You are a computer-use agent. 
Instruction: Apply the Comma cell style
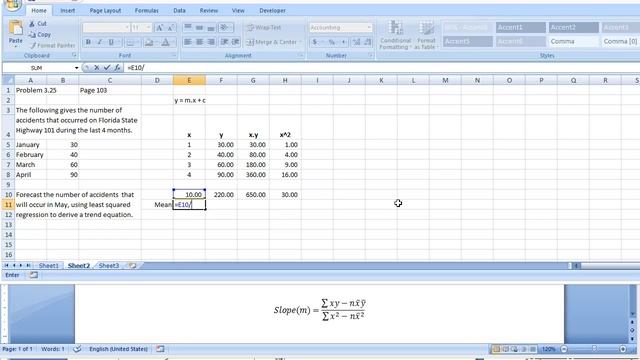(573, 42)
